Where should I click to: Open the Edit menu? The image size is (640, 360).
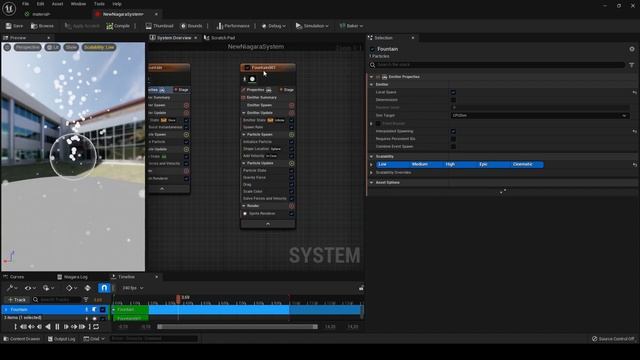tap(40, 4)
